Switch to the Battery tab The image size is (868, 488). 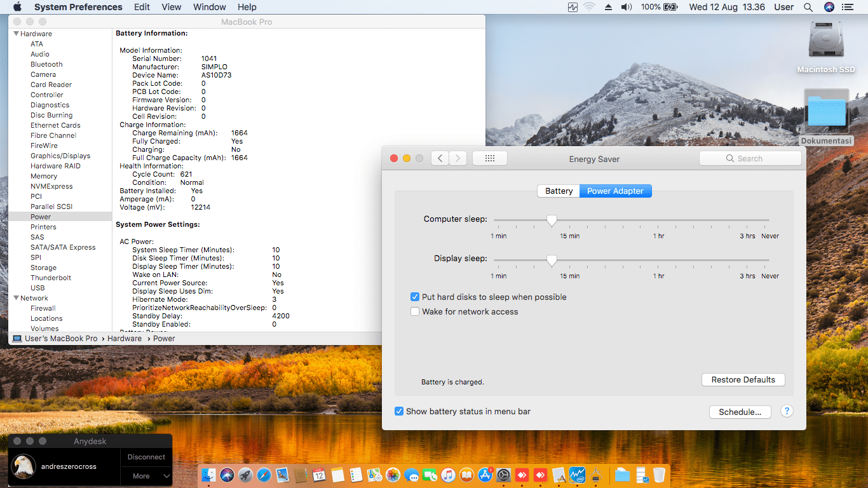[x=559, y=191]
